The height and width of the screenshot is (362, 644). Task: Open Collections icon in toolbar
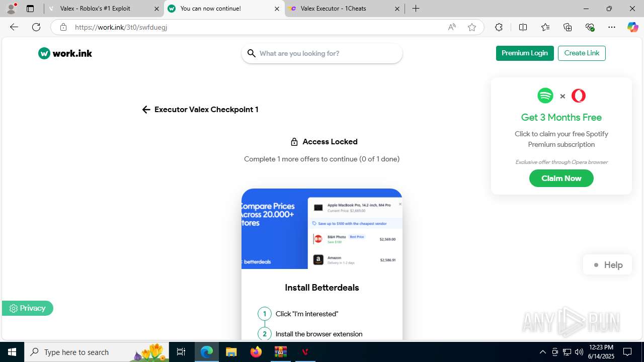point(568,27)
